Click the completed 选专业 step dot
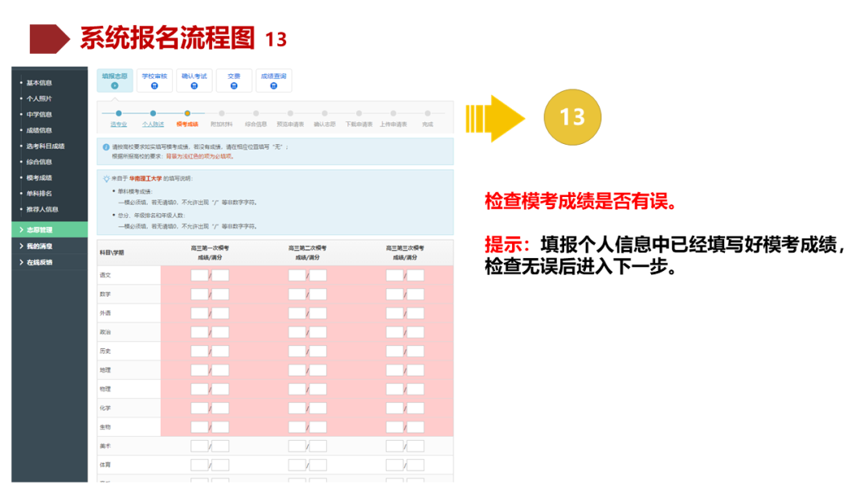Viewport: 868px width, 489px height. pyautogui.click(x=119, y=113)
